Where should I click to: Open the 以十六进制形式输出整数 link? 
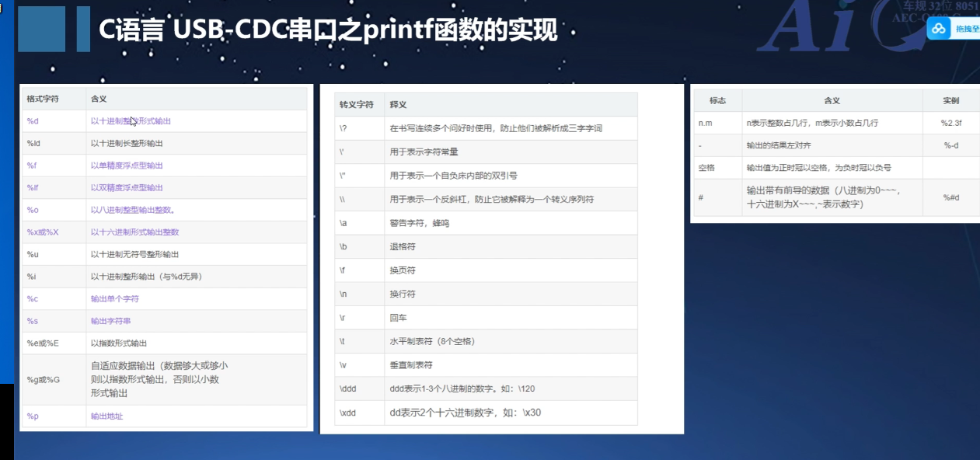point(134,232)
